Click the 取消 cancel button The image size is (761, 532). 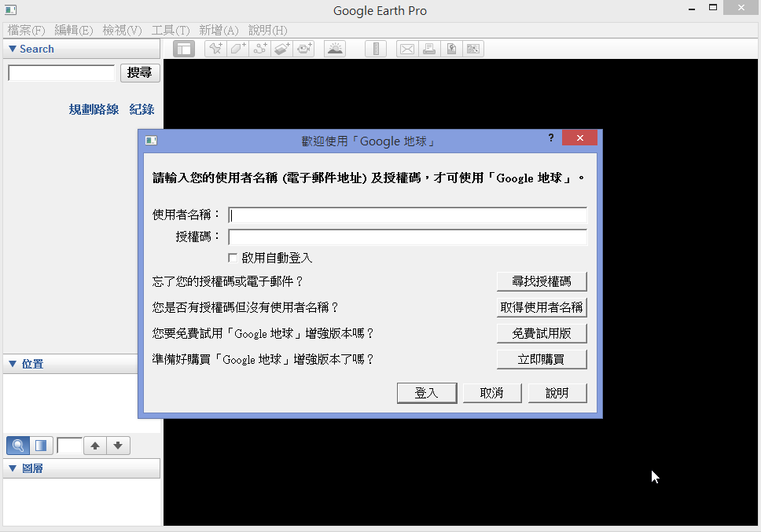492,393
